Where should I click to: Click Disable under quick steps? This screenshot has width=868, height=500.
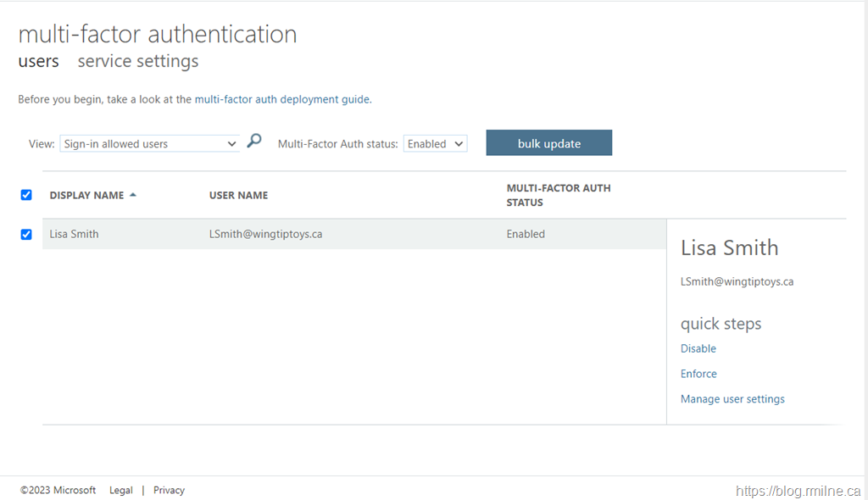point(698,348)
